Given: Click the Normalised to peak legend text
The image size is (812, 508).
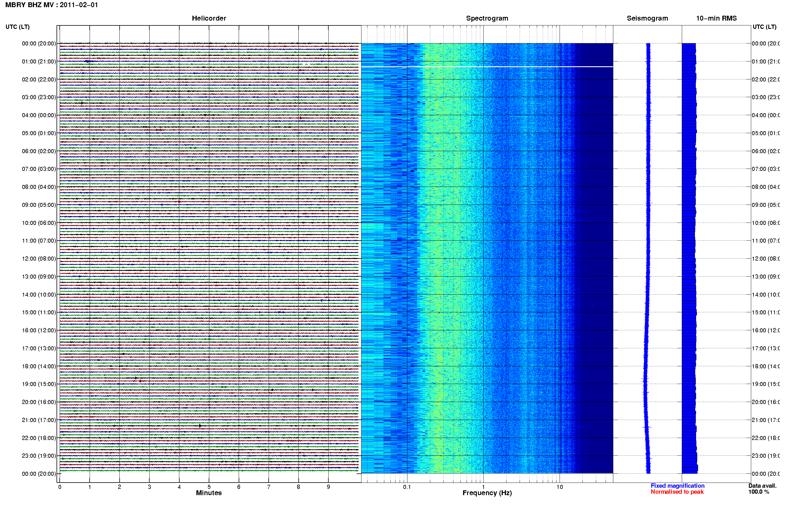Looking at the screenshot, I should pos(677,492).
